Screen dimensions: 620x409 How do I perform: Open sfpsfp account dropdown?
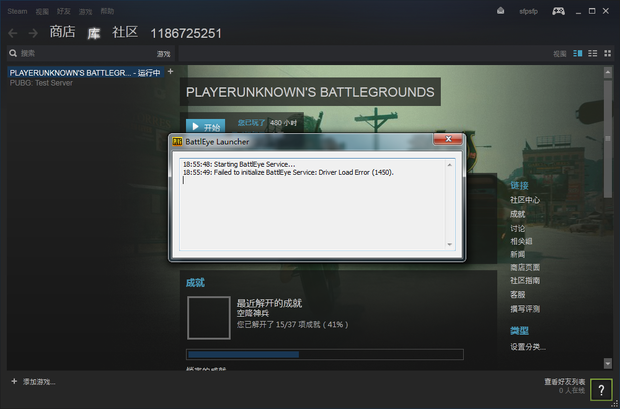coord(529,11)
